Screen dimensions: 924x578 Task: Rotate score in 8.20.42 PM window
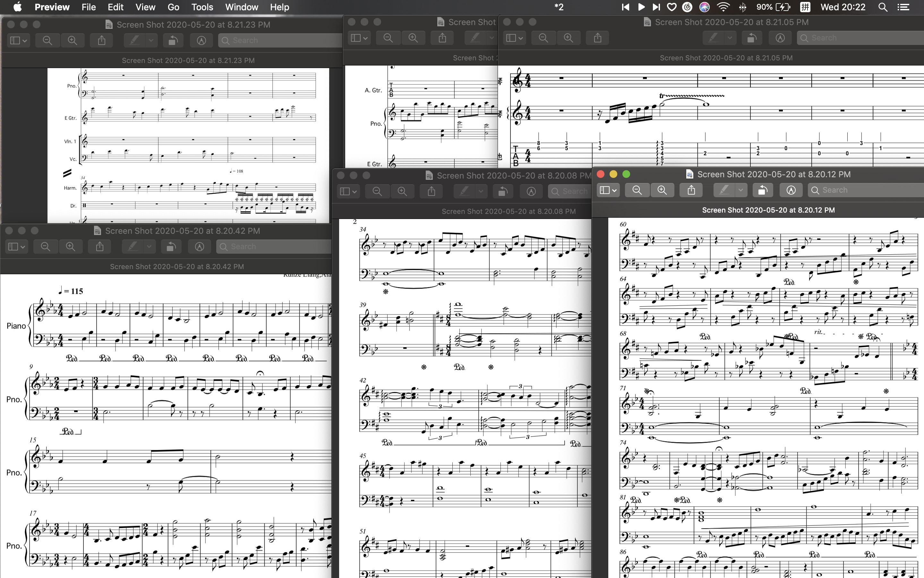tap(171, 247)
